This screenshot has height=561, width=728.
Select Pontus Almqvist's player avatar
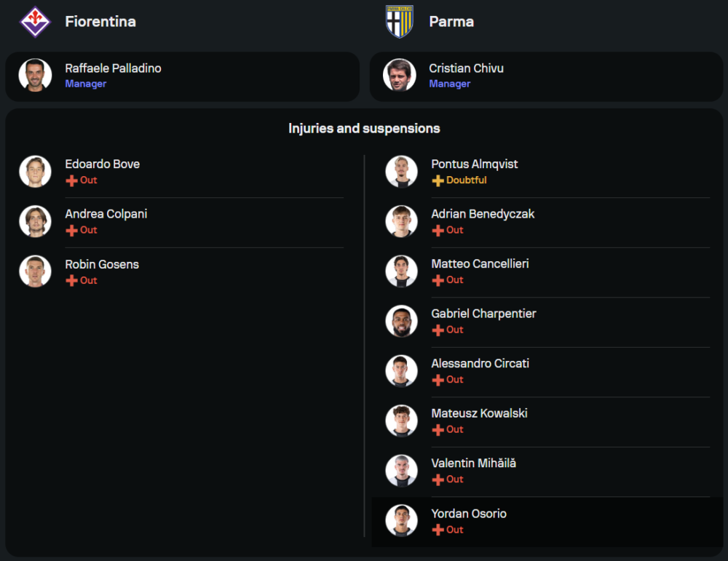[401, 172]
